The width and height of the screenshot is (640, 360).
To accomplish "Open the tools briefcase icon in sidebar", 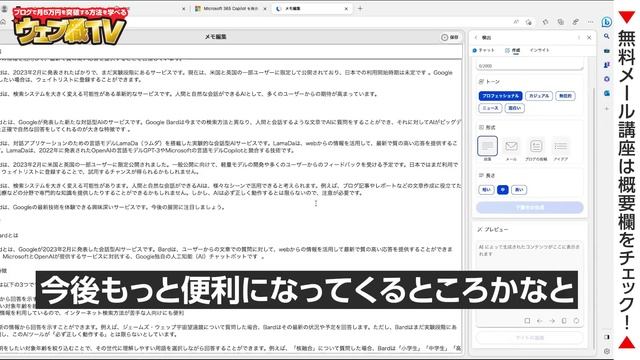I will point(607,51).
